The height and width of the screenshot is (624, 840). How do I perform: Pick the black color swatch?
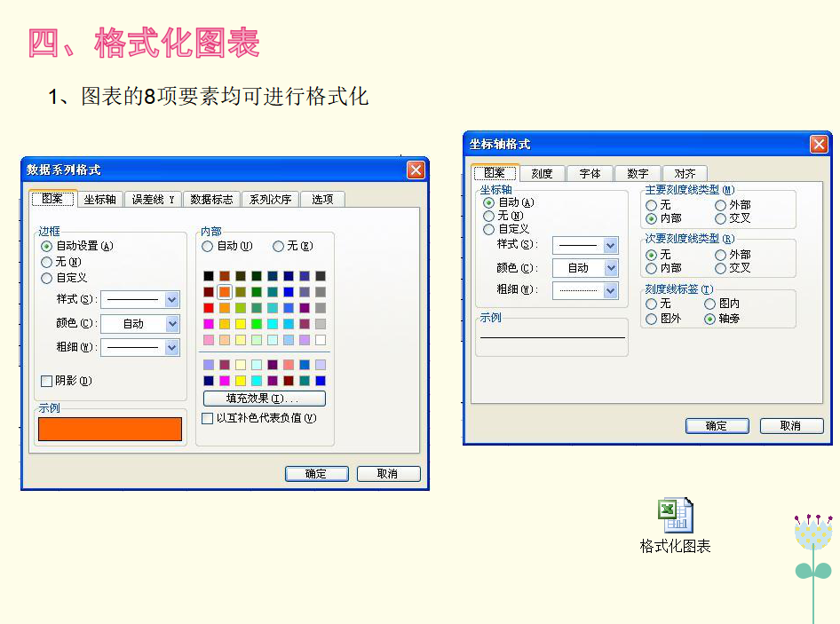pyautogui.click(x=209, y=276)
